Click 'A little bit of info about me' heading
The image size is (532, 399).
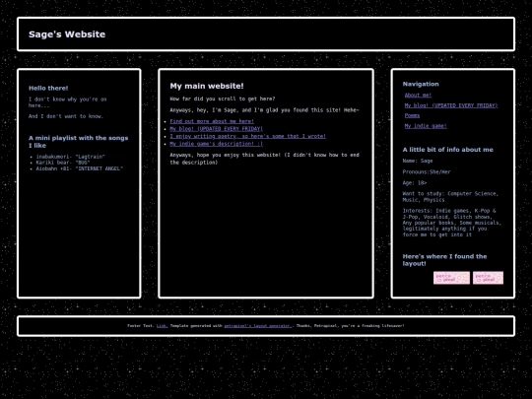click(x=447, y=150)
